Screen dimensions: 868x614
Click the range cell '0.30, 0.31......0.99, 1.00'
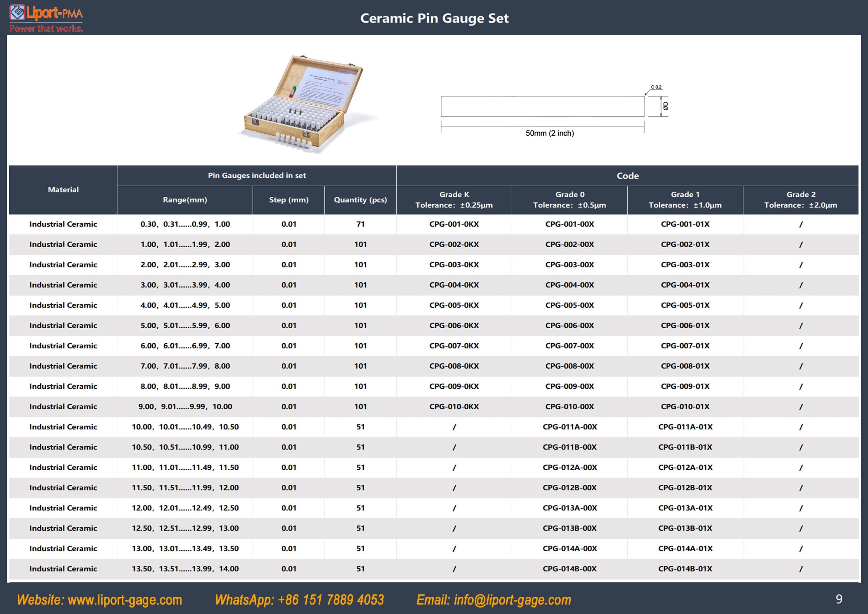(185, 224)
